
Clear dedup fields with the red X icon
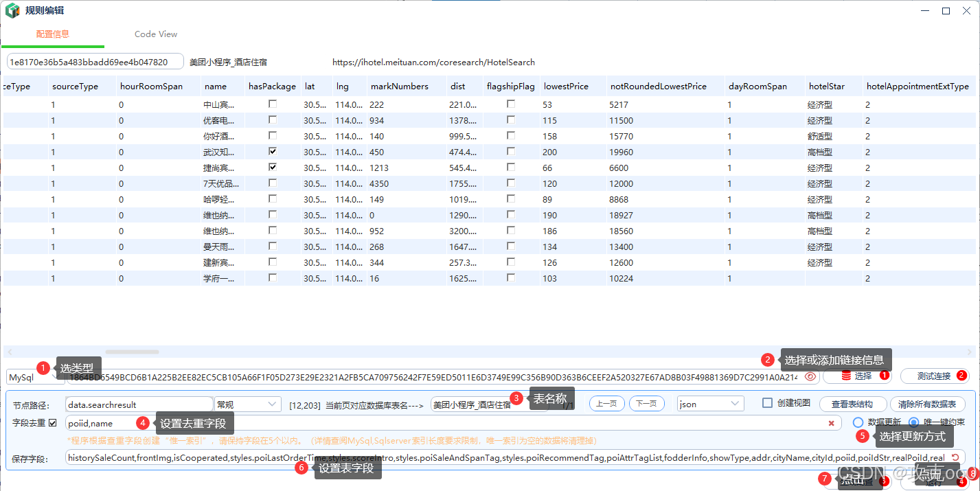(x=831, y=423)
